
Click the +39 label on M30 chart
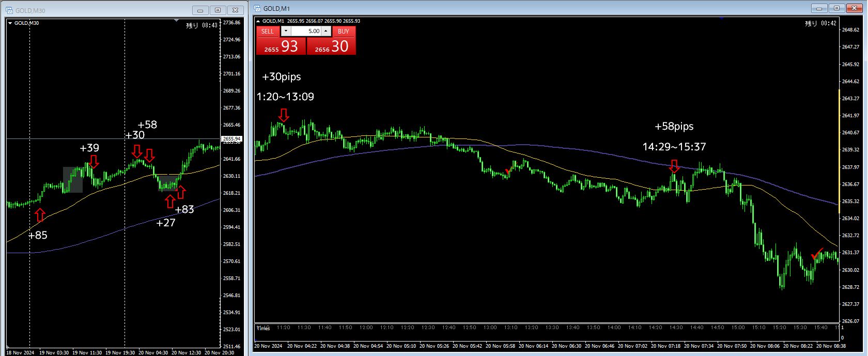coord(89,148)
